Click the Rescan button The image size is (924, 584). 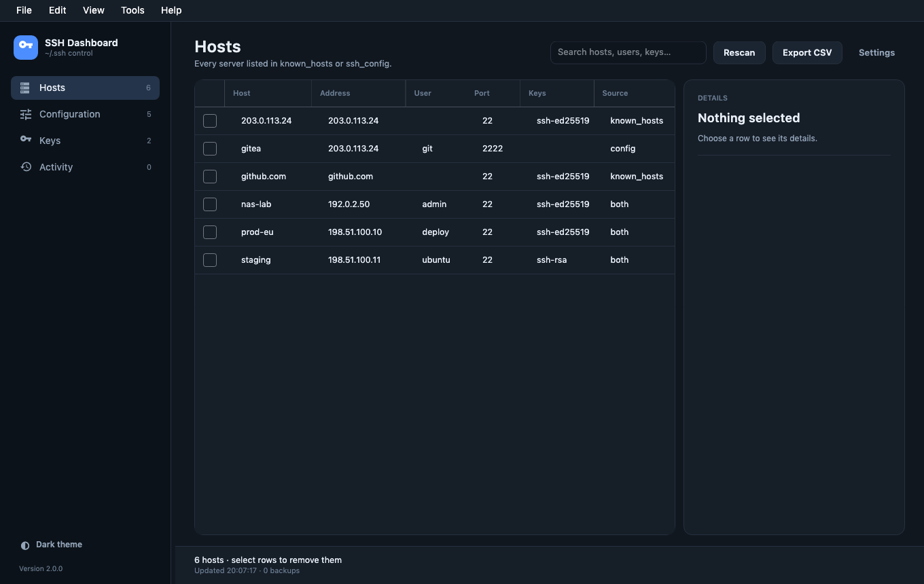739,52
